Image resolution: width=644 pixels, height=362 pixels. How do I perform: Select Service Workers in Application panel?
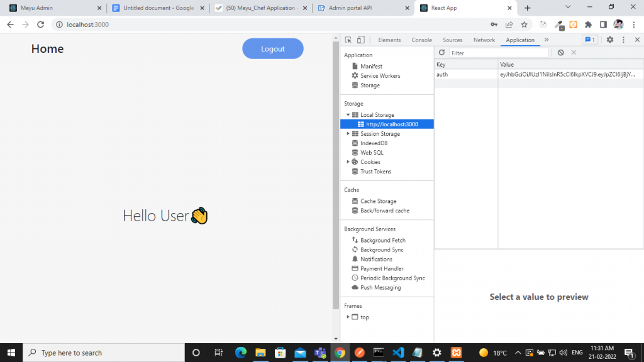[x=380, y=75]
